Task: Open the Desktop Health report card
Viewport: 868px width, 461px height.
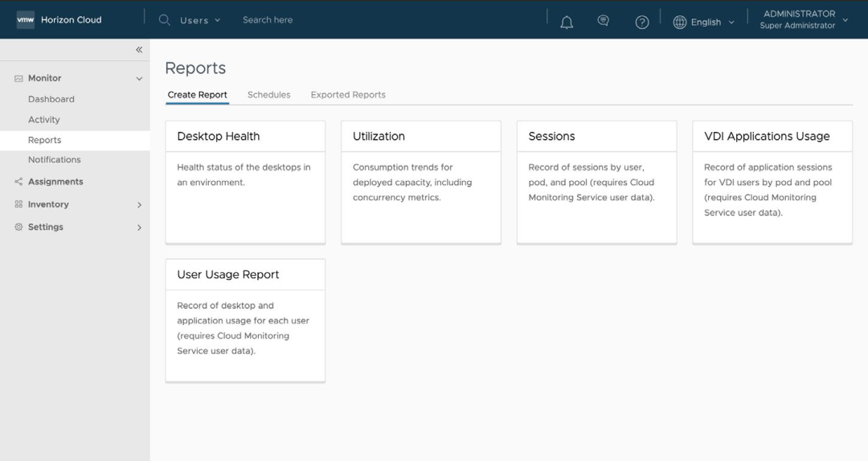Action: (x=245, y=182)
